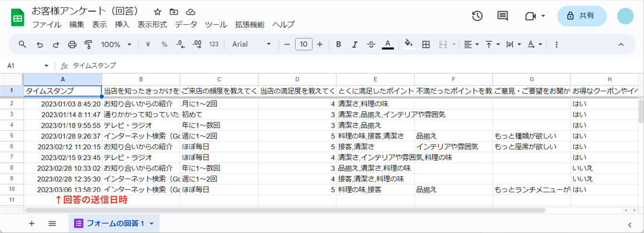Image resolution: width=644 pixels, height=233 pixels.
Task: Open the horizontal align dropdown
Action: click(471, 44)
